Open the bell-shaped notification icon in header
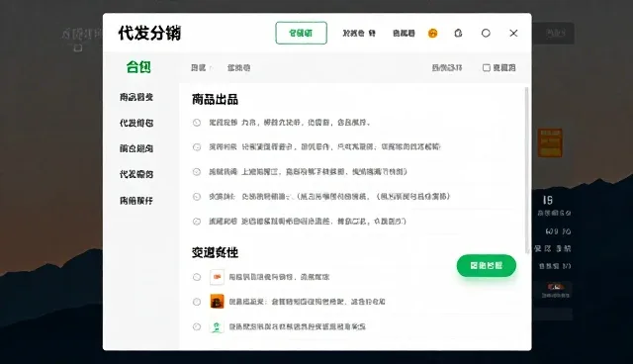This screenshot has height=364, width=633. (458, 33)
